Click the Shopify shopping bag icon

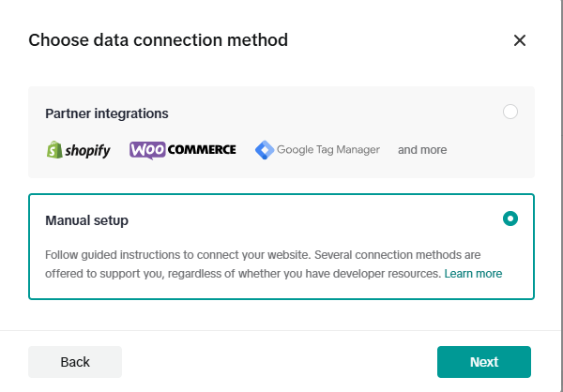54,150
